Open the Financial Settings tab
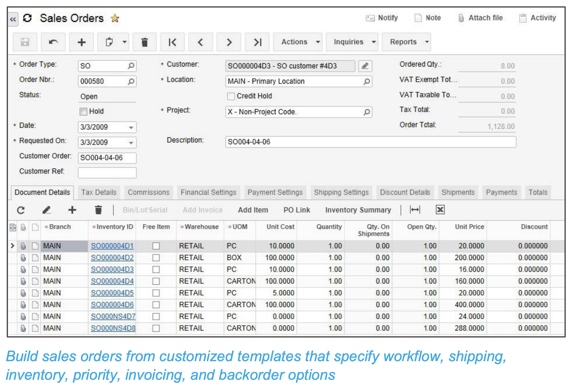575x392 pixels. (208, 192)
